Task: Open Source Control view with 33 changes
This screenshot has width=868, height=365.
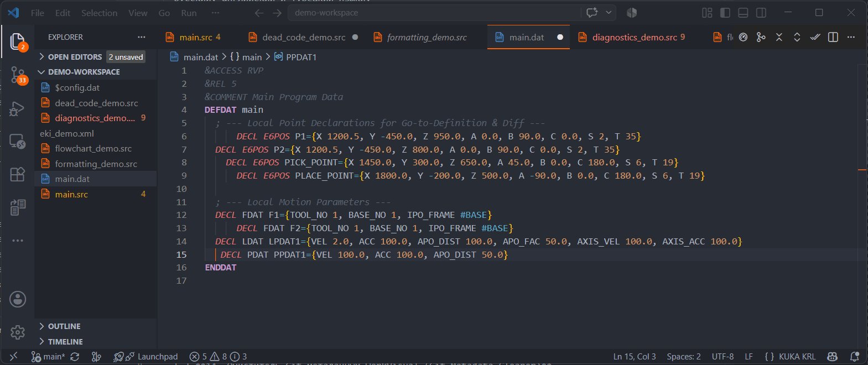Action: [x=18, y=75]
